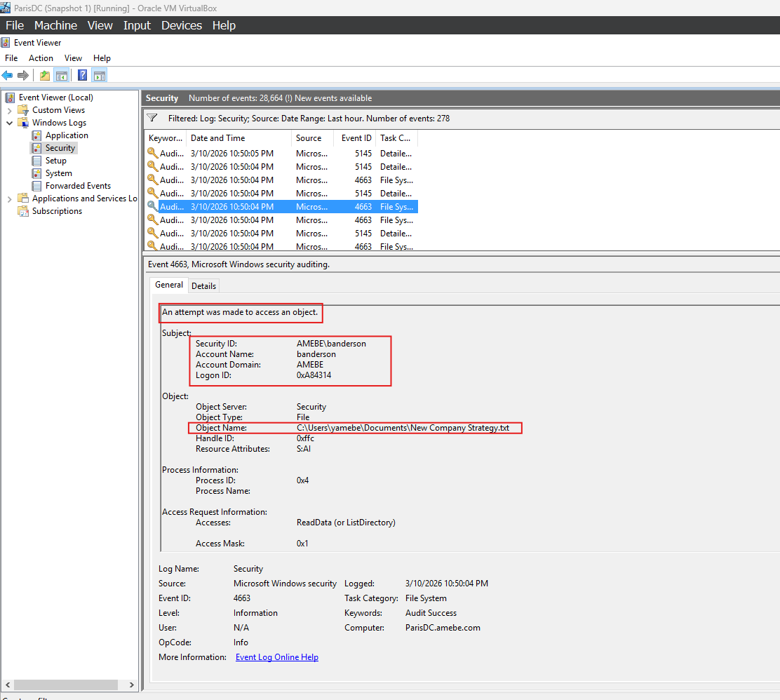This screenshot has width=780, height=700.
Task: Click right arrow of console tree horizontal scrollbar
Action: (131, 685)
